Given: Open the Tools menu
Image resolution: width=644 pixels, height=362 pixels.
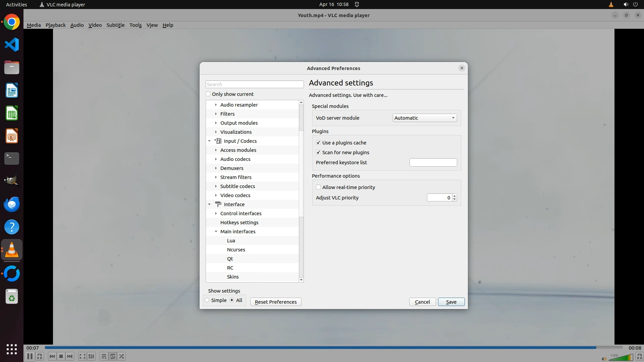Looking at the screenshot, I should click(136, 25).
